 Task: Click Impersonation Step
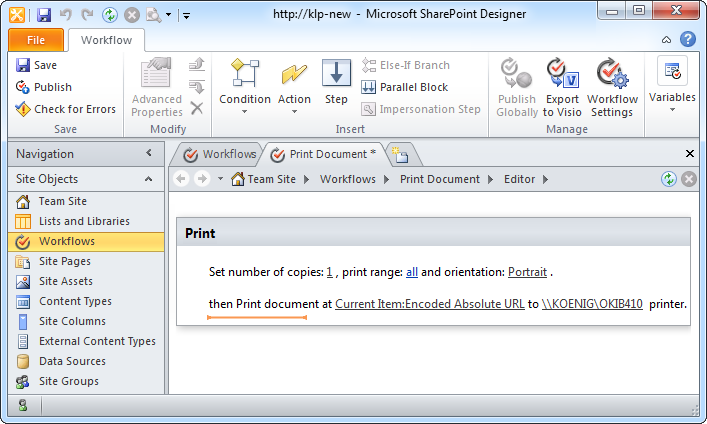click(x=421, y=109)
